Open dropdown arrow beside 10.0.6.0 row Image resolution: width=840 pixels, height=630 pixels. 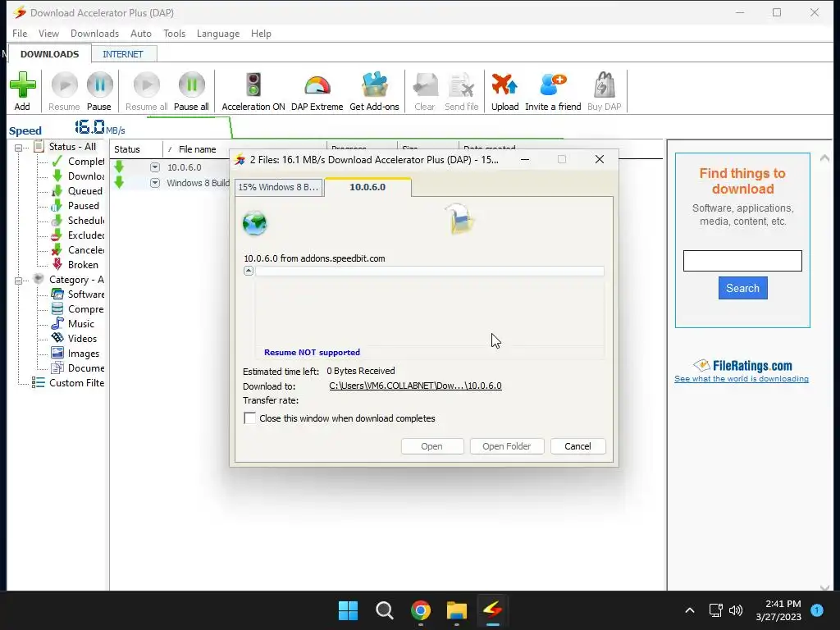tap(155, 167)
